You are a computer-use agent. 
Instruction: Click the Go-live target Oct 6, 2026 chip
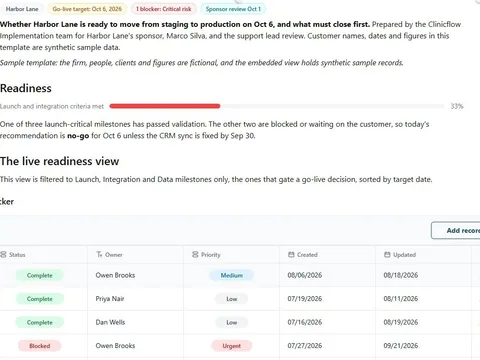(x=87, y=9)
